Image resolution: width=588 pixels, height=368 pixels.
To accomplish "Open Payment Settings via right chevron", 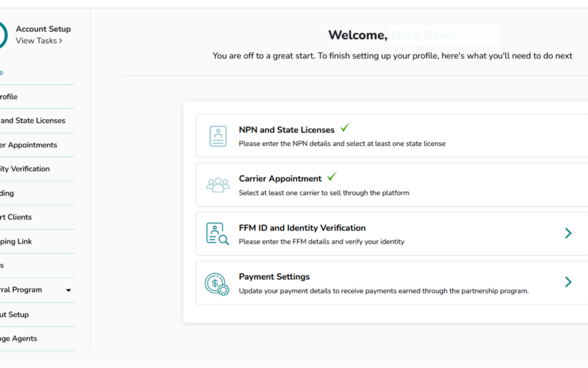I will tap(568, 282).
